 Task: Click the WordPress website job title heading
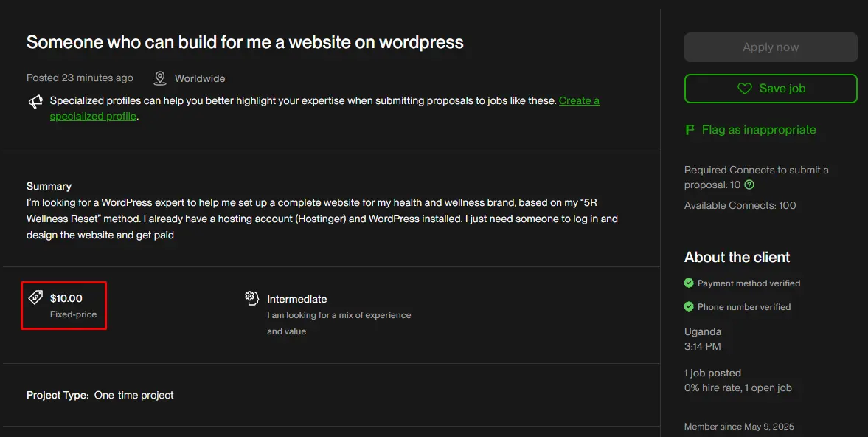(245, 42)
